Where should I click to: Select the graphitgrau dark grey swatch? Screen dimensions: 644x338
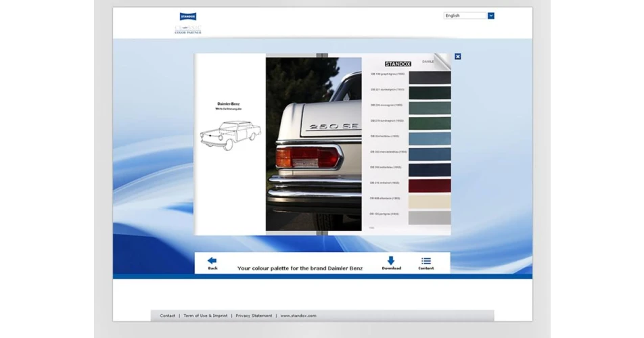point(430,78)
